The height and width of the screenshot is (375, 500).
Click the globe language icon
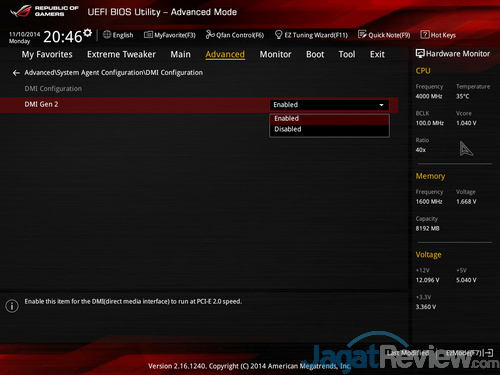pos(107,34)
